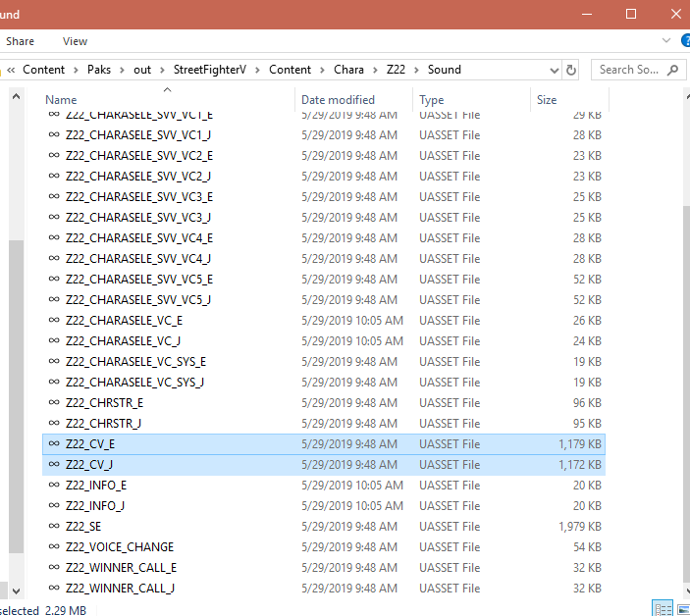Expand the chevron after Chara breadcrumb
Screen dimensions: 690x616
pyautogui.click(x=375, y=70)
